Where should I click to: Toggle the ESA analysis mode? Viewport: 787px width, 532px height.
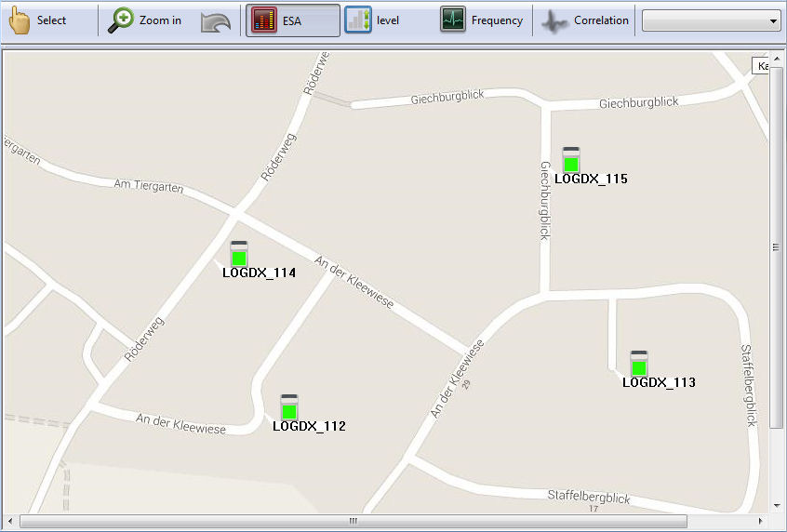[x=293, y=20]
